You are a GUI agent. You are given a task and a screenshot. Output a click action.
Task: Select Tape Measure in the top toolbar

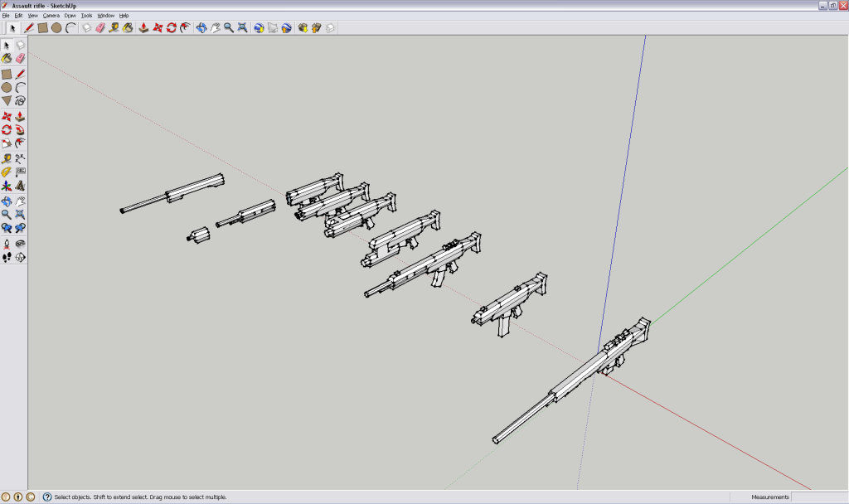[x=114, y=27]
